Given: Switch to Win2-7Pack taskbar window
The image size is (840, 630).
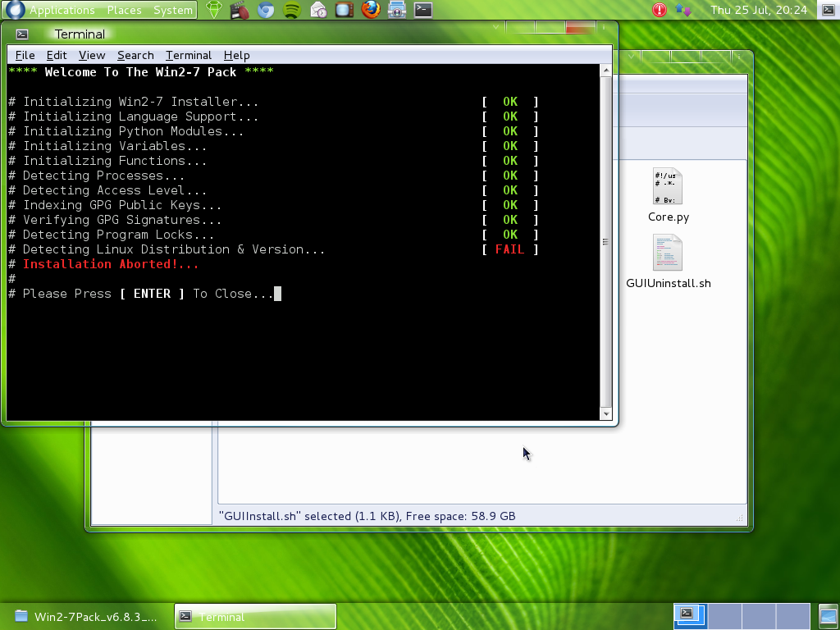Looking at the screenshot, I should point(87,617).
